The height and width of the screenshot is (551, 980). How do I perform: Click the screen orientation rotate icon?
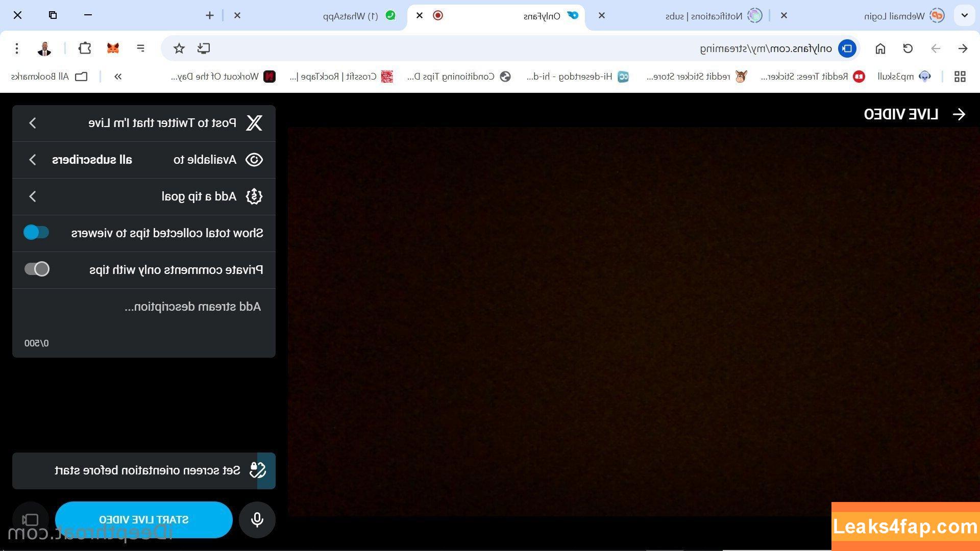258,470
